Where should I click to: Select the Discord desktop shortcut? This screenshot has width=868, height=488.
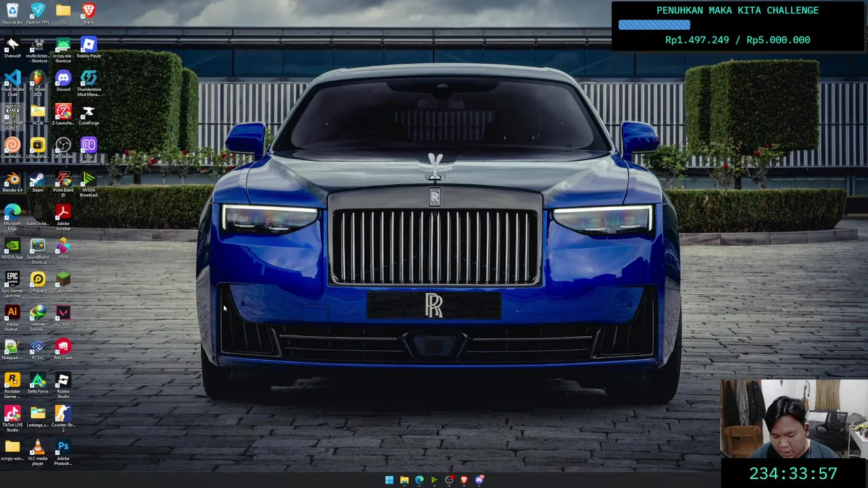coord(63,81)
